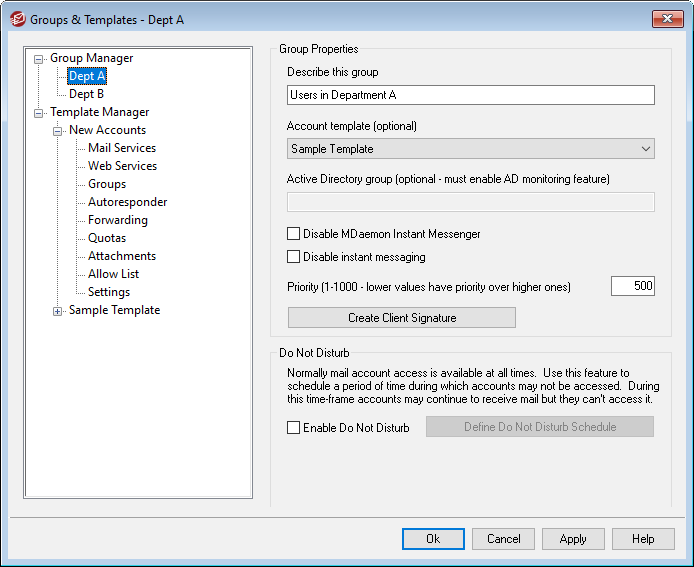Select the Autoresponder tree item

(127, 202)
